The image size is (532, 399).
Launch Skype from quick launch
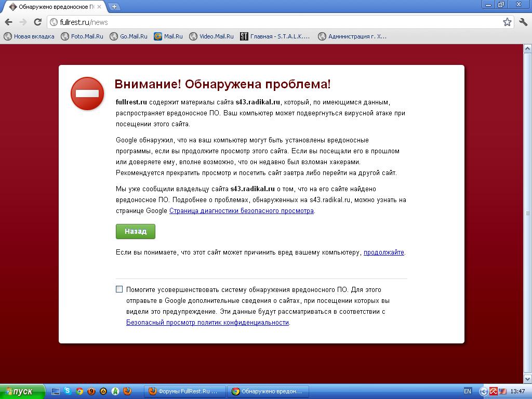(68, 391)
